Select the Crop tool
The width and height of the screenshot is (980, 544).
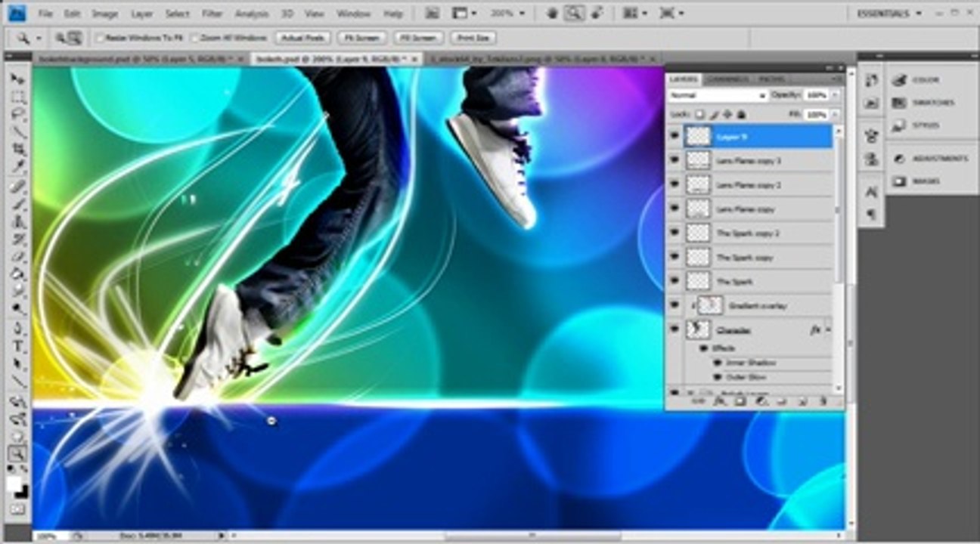(x=17, y=149)
